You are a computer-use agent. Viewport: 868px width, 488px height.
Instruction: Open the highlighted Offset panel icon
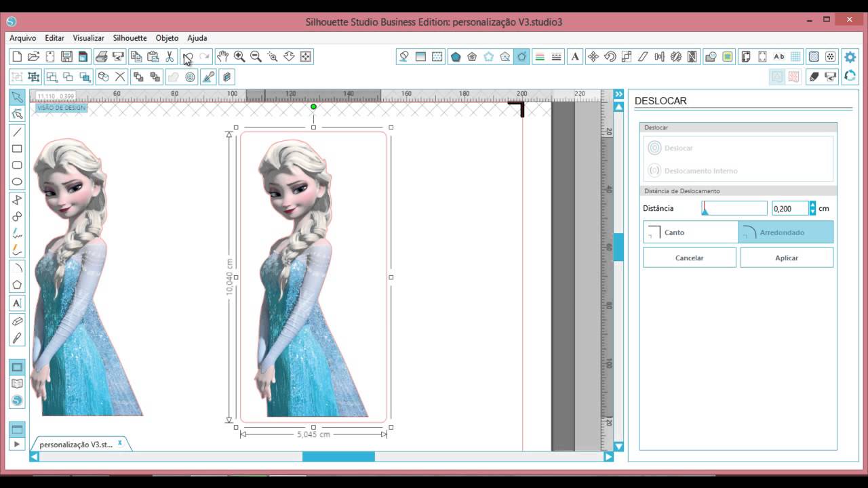pos(521,57)
